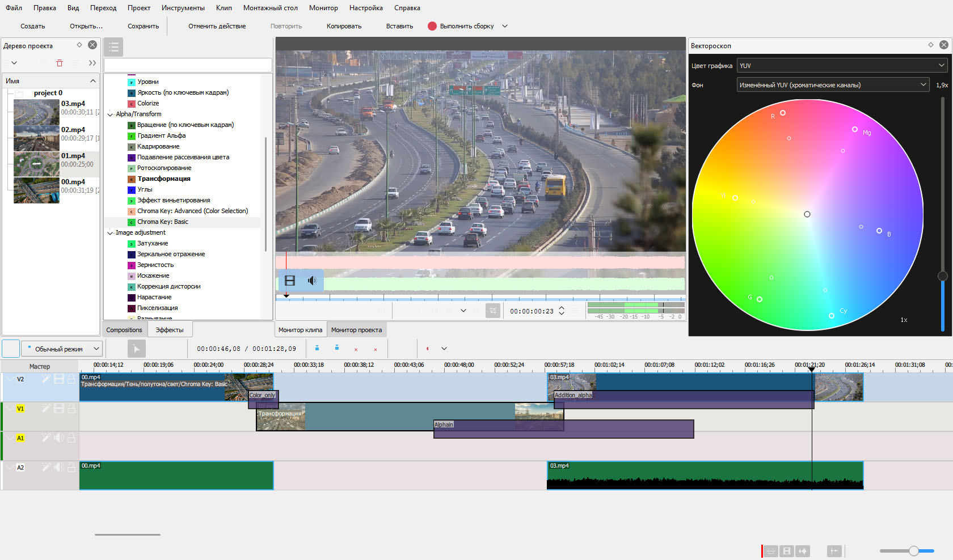Screen dimensions: 953x560
Task: Click the red record icon in the timeline toolbar
Action: pos(427,349)
